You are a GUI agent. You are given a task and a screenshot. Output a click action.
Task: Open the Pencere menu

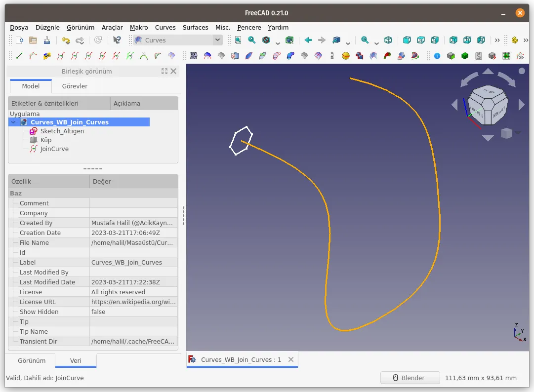[x=249, y=28]
